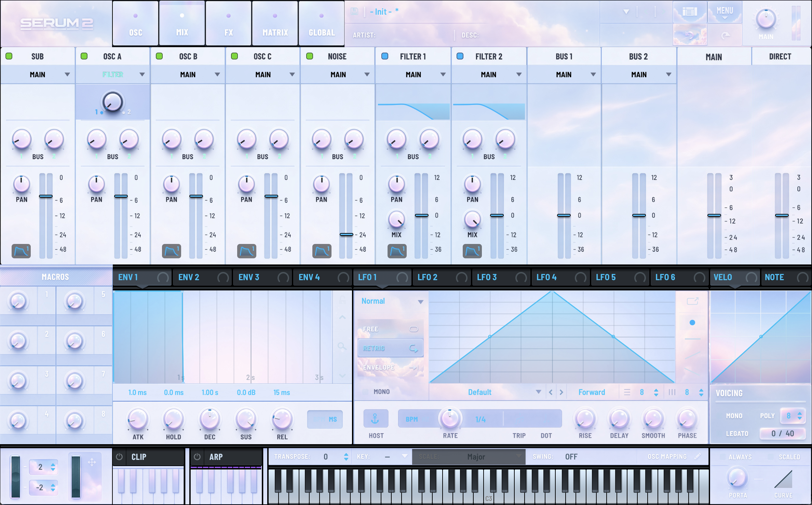Click the previous LFO shape arrow

click(551, 392)
